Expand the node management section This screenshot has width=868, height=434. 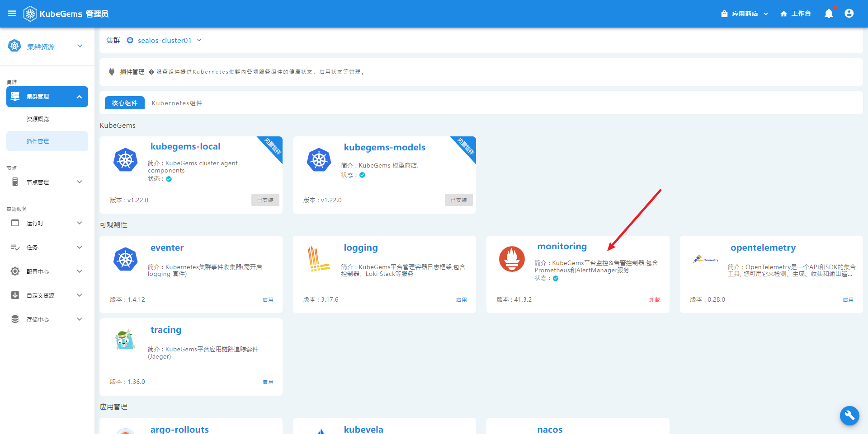(80, 182)
